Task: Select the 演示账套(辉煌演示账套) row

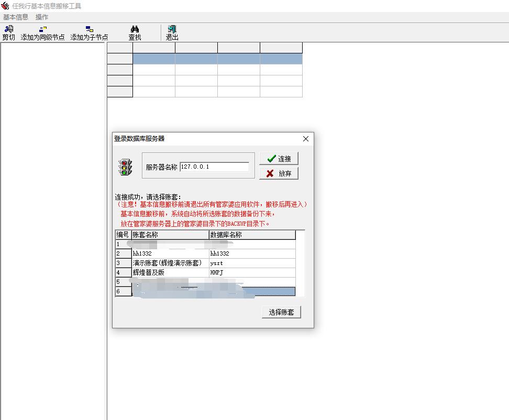Action: coord(170,263)
